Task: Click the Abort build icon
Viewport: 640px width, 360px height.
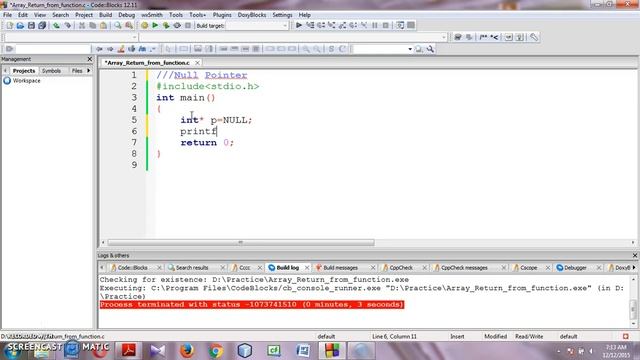Action: click(x=188, y=25)
